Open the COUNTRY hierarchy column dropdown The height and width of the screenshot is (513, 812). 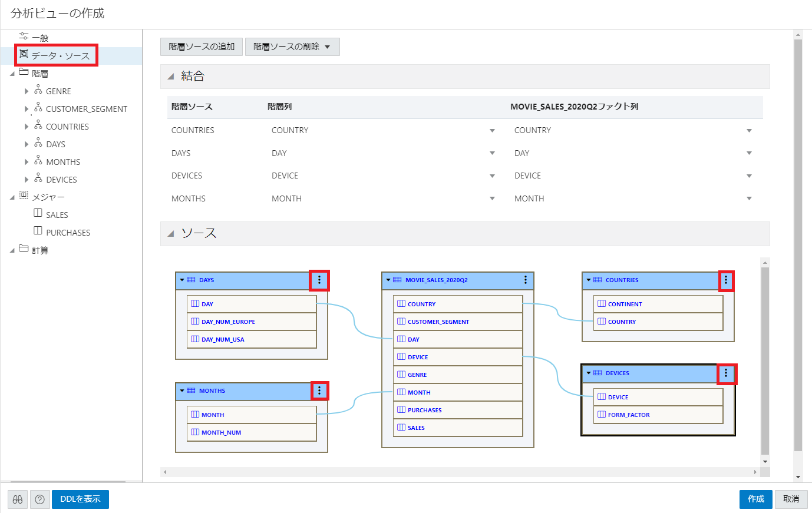pyautogui.click(x=492, y=131)
